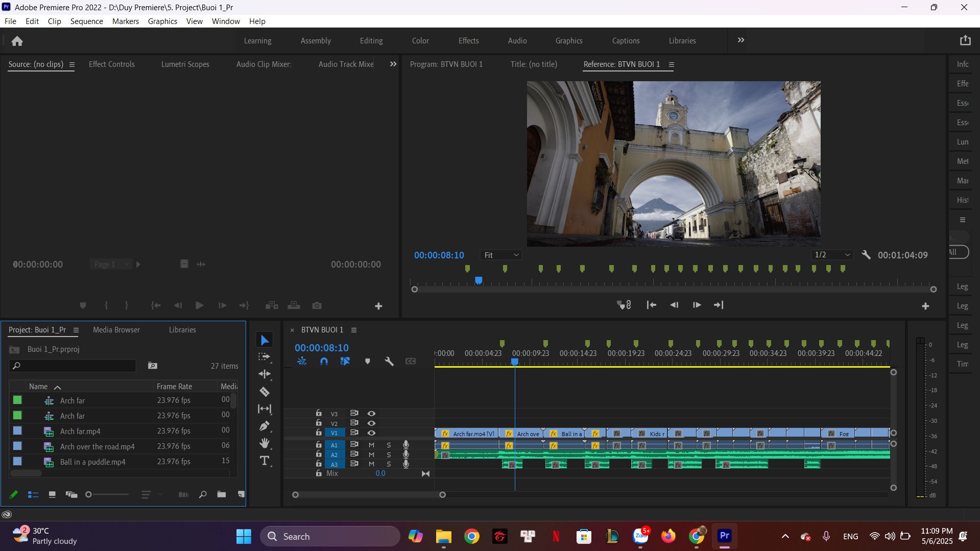980x551 pixels.
Task: Select the Track Select Forward tool
Action: [265, 357]
